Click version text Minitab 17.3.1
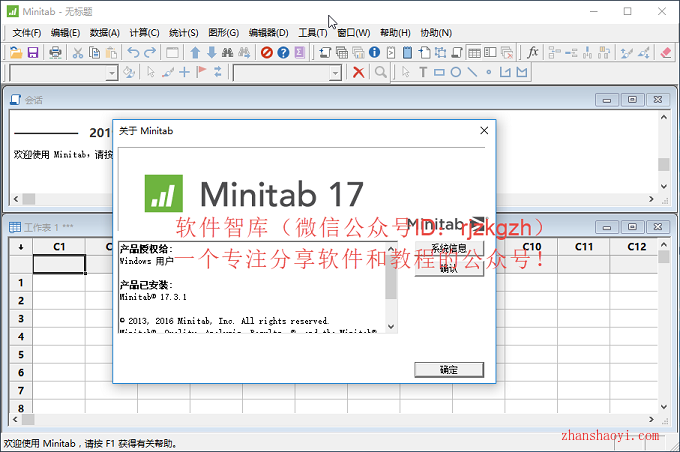This screenshot has height=452, width=680. (153, 297)
